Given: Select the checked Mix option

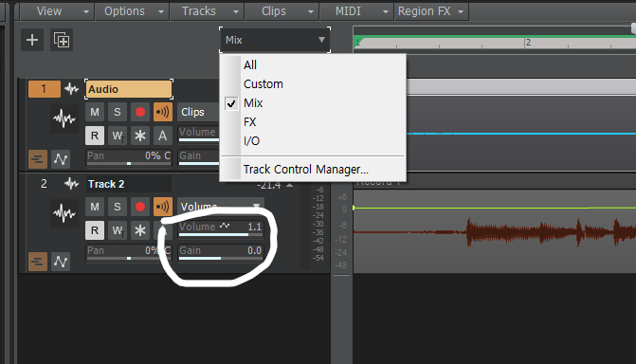Looking at the screenshot, I should pos(313,103).
